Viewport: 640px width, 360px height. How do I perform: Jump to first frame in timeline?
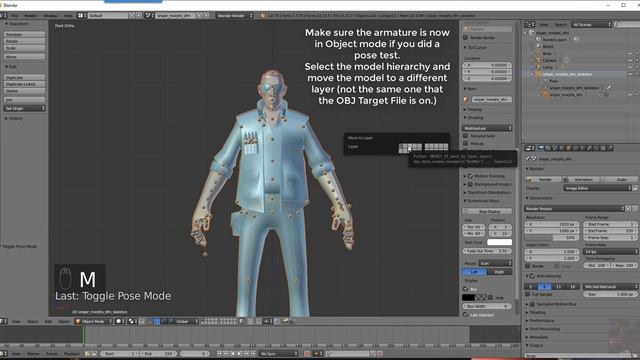(x=219, y=353)
